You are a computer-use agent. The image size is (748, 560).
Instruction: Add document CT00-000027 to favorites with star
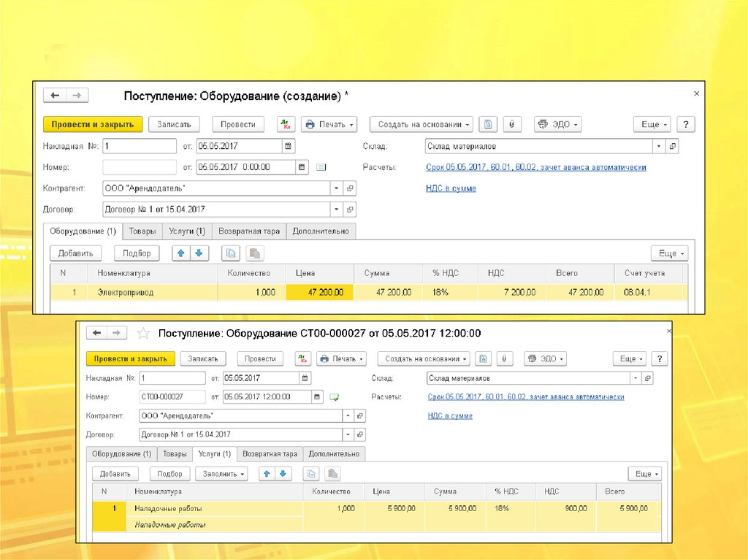pyautogui.click(x=144, y=333)
